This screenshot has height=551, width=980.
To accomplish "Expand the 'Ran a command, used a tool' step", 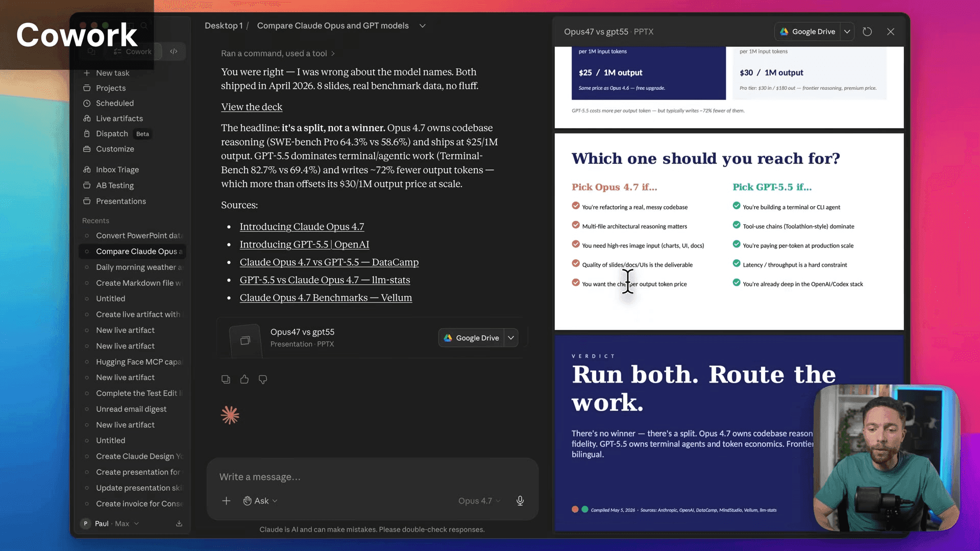I will pos(278,54).
